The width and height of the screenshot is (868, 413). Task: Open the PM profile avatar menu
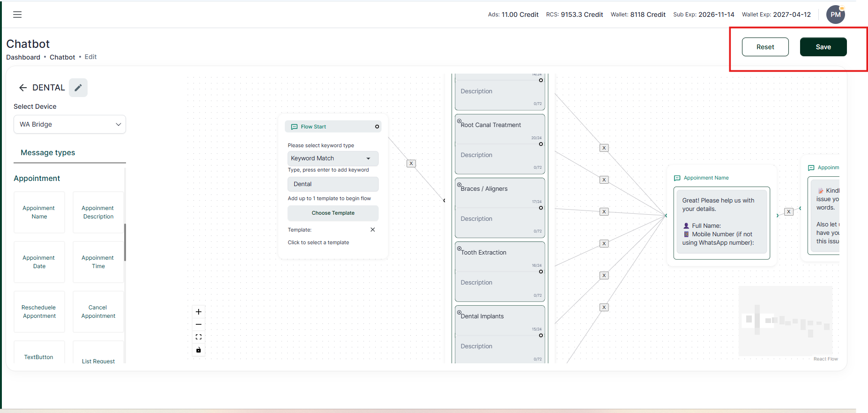[x=835, y=15]
